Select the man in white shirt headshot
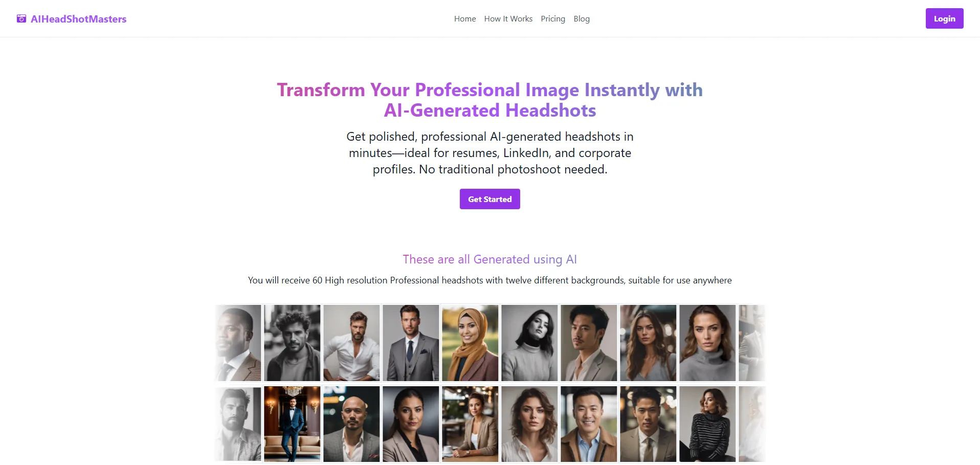This screenshot has height=465, width=980. point(351,343)
